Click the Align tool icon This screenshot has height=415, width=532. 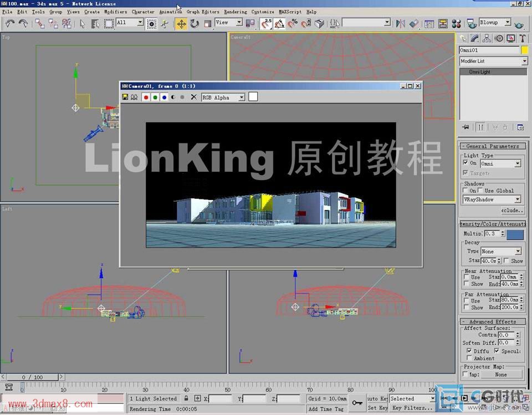(413, 24)
